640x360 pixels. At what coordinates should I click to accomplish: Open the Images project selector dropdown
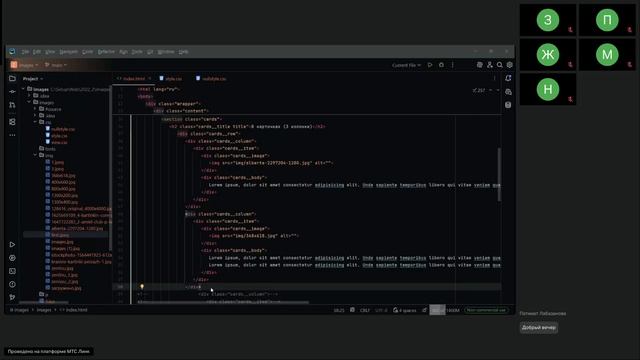[24, 65]
